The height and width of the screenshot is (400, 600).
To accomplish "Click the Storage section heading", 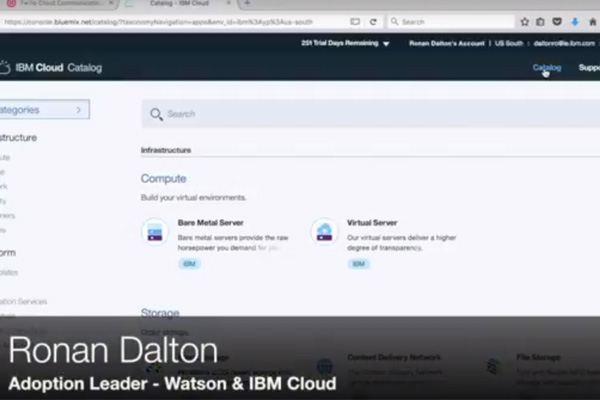I will pos(160,313).
